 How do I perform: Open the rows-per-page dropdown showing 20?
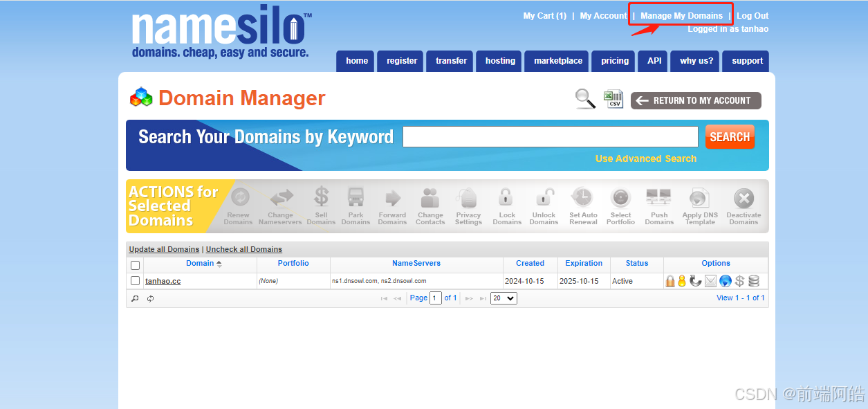point(504,298)
